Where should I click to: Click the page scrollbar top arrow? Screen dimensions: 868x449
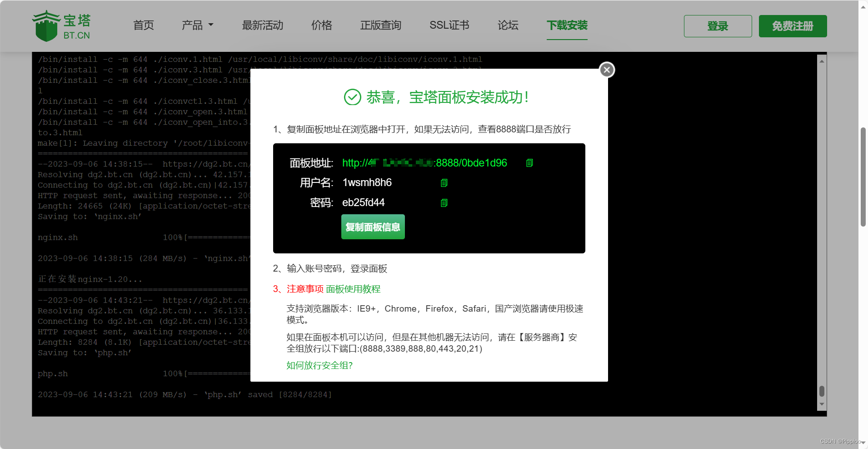coord(863,6)
